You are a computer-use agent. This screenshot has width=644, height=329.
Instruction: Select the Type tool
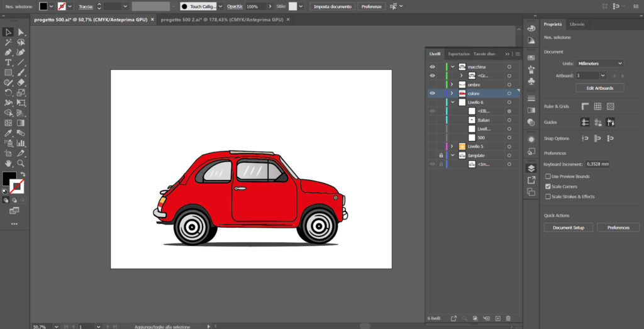(x=8, y=62)
